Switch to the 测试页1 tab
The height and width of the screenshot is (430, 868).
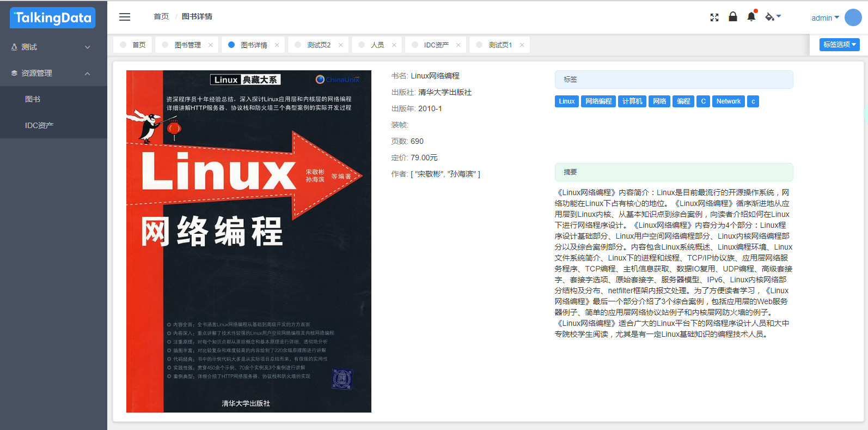tap(500, 45)
